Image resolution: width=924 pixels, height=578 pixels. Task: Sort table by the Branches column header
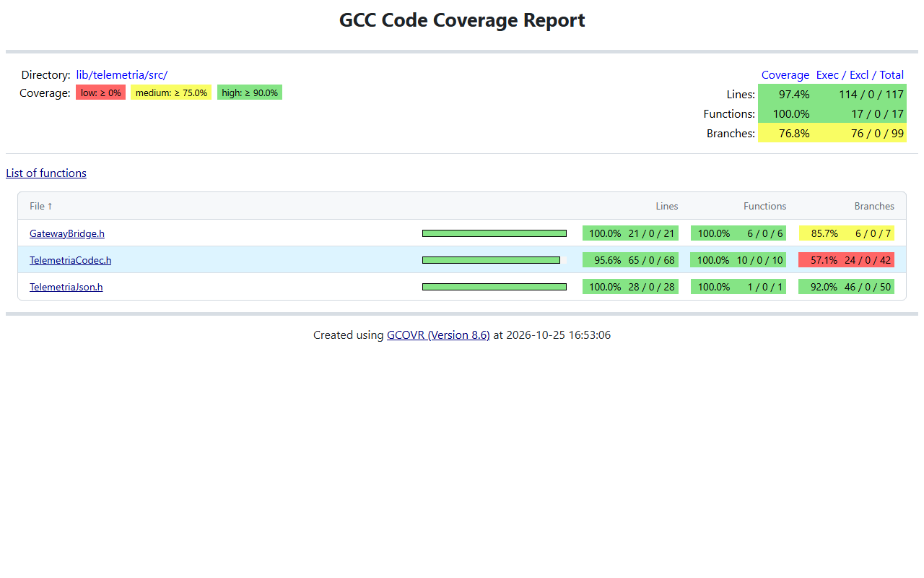point(874,206)
